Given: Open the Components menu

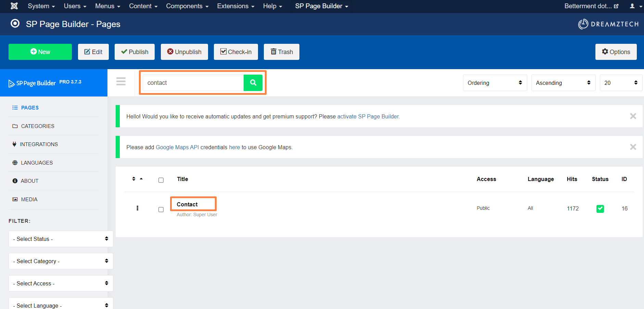Looking at the screenshot, I should (x=187, y=6).
